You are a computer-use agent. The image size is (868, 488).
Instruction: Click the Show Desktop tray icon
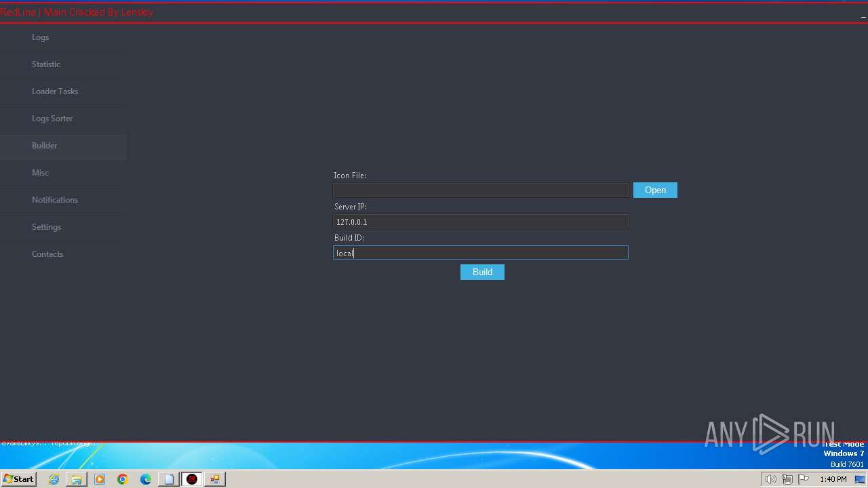(860, 479)
